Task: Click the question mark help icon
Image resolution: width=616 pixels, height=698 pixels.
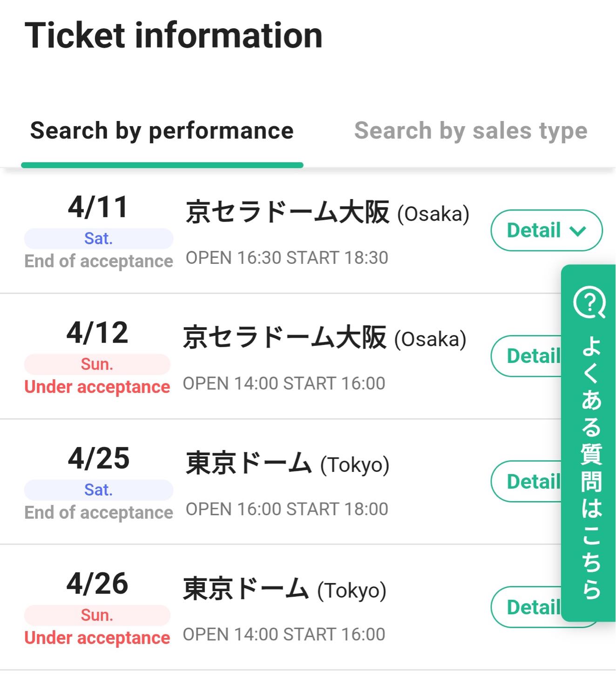Action: [x=589, y=302]
